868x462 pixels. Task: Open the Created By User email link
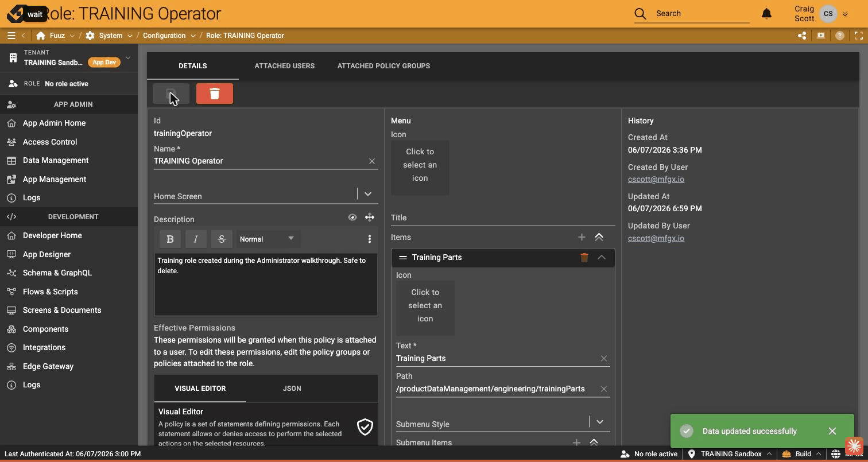[x=656, y=179]
